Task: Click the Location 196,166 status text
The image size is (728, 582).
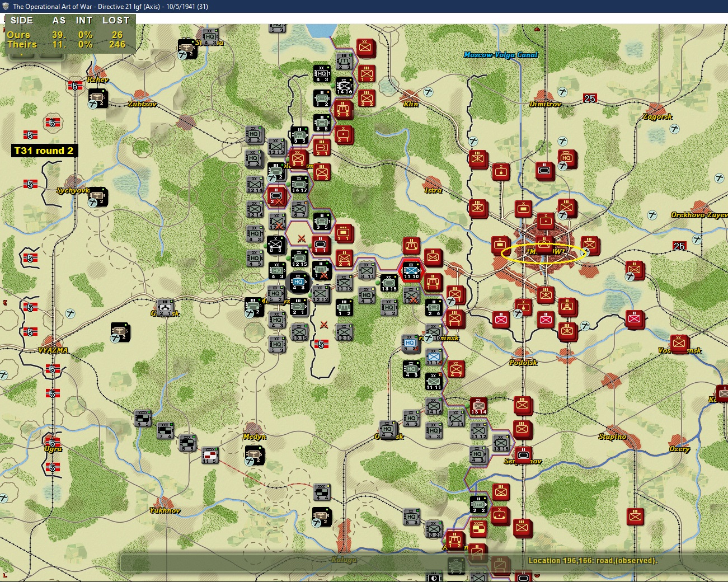Action: (x=593, y=561)
